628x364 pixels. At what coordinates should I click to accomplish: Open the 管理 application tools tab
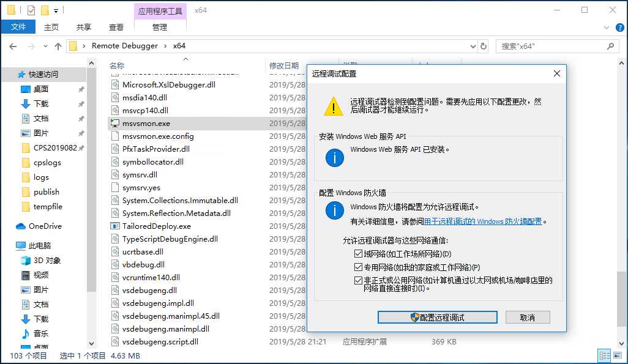click(x=159, y=27)
